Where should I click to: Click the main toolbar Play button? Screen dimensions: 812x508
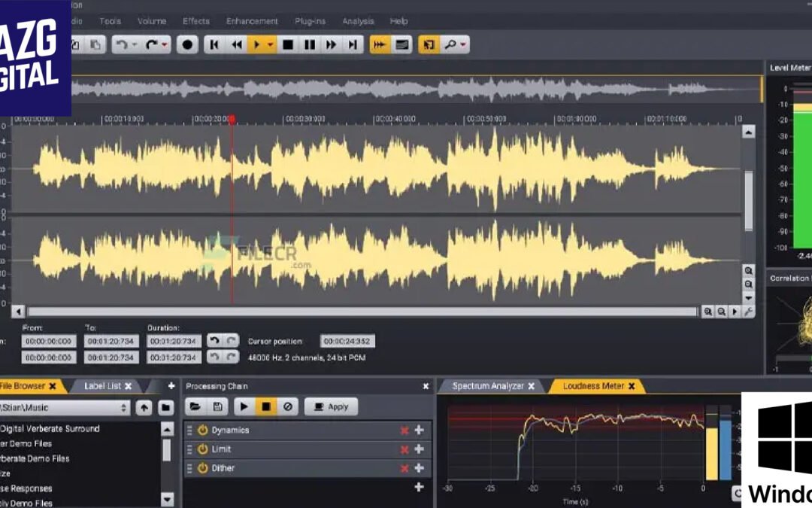256,44
